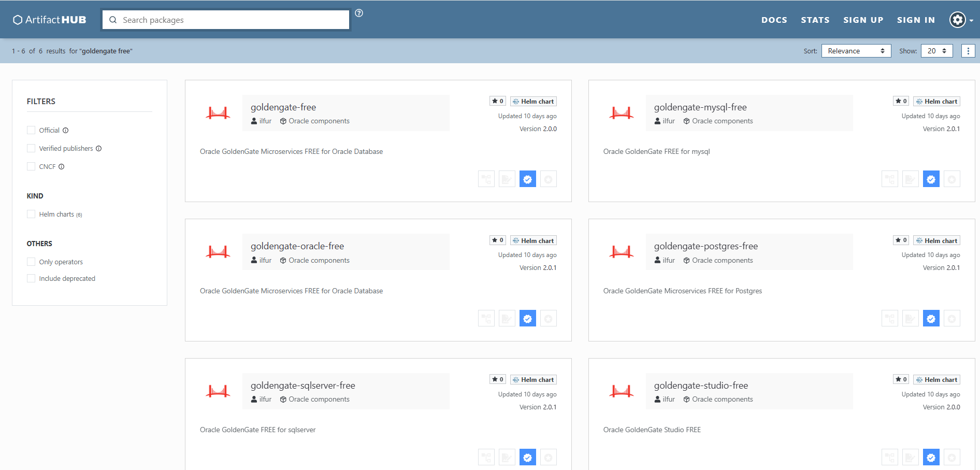Click the goldengate-studio-free package logo
This screenshot has height=470, width=980.
coord(622,391)
